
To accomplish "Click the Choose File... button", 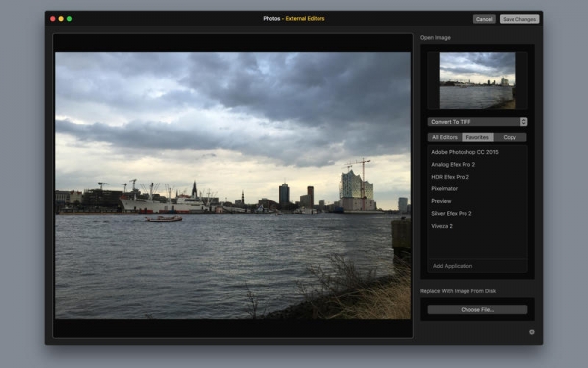I will point(477,310).
